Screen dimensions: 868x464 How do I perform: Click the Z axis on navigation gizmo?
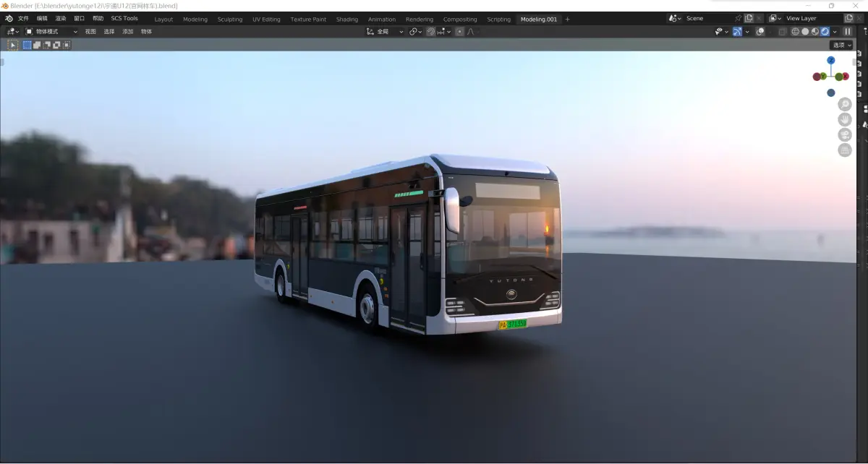831,61
